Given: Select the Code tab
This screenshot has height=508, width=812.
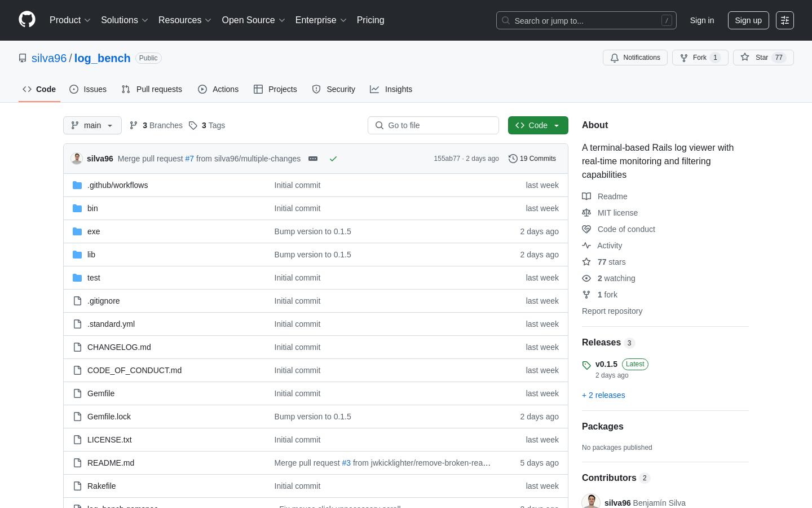Looking at the screenshot, I should [x=39, y=89].
